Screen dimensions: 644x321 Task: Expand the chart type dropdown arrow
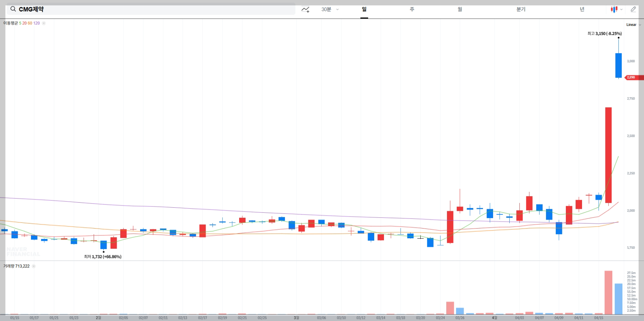(621, 10)
